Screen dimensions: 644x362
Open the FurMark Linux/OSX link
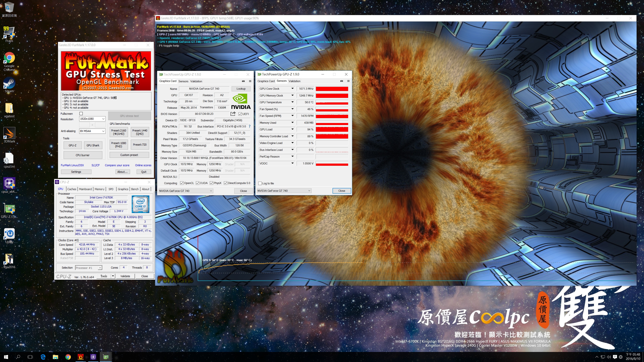[72, 165]
